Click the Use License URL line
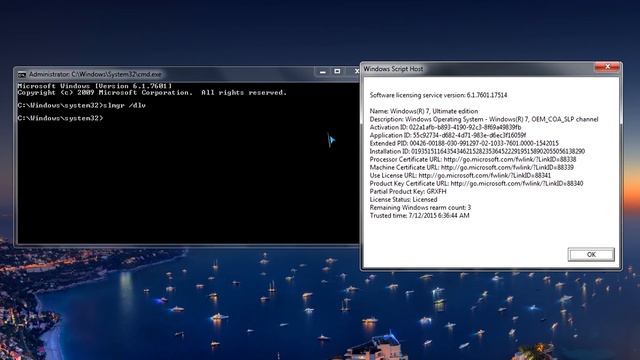Image resolution: width=640 pixels, height=360 pixels. [460, 176]
